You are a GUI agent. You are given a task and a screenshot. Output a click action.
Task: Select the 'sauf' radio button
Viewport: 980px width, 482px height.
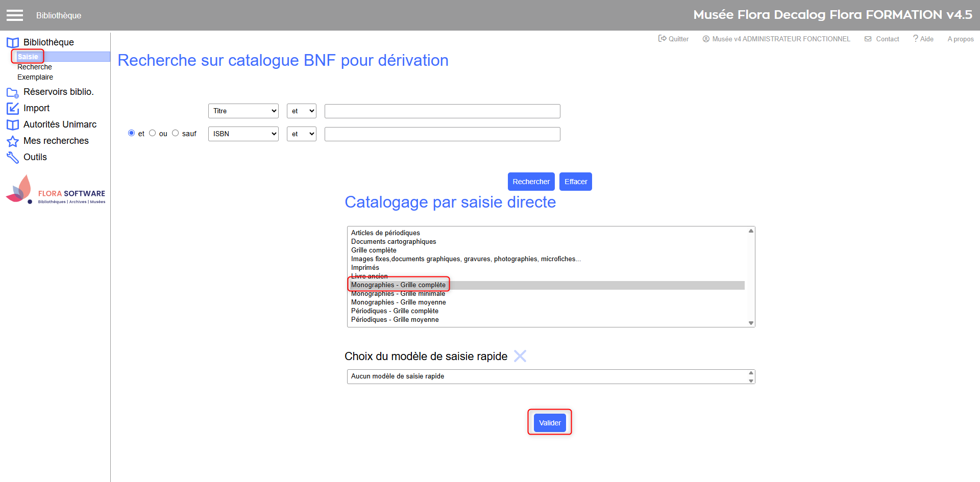coord(176,133)
